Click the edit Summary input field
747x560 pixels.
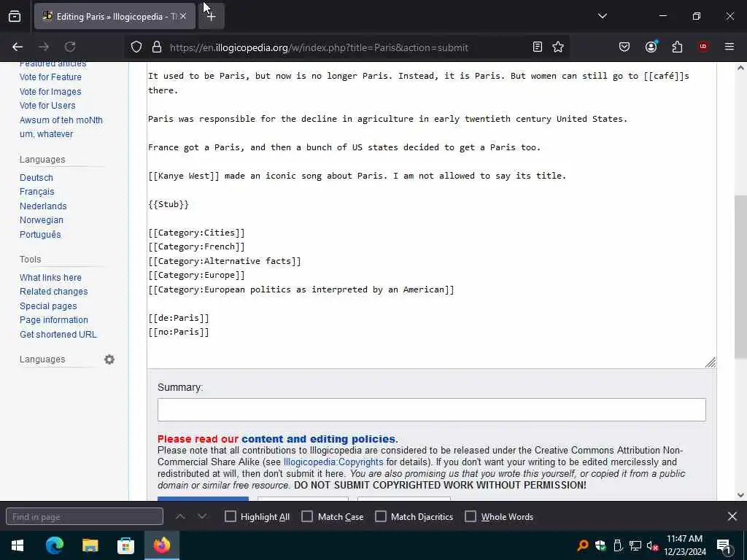(x=432, y=410)
